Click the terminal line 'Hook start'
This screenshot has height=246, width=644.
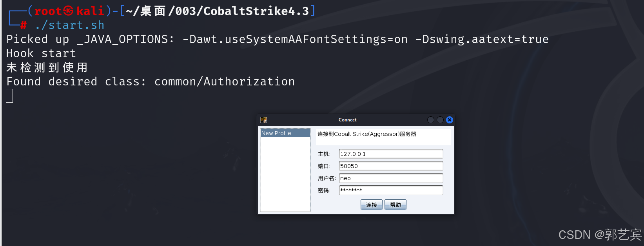(41, 53)
